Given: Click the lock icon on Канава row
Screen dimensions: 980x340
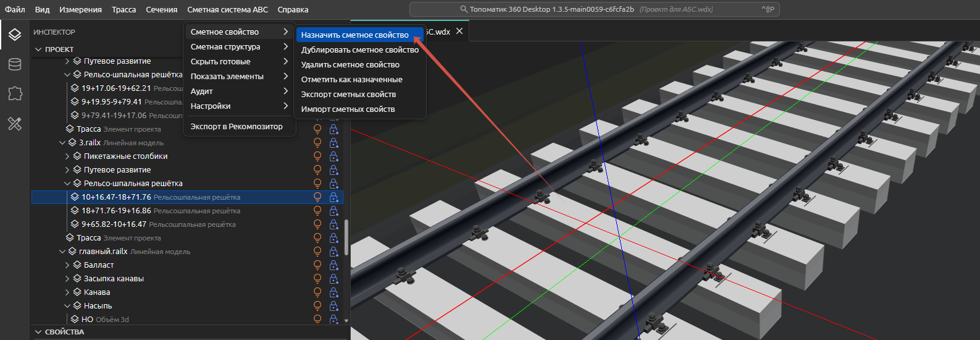Looking at the screenshot, I should coord(333,292).
